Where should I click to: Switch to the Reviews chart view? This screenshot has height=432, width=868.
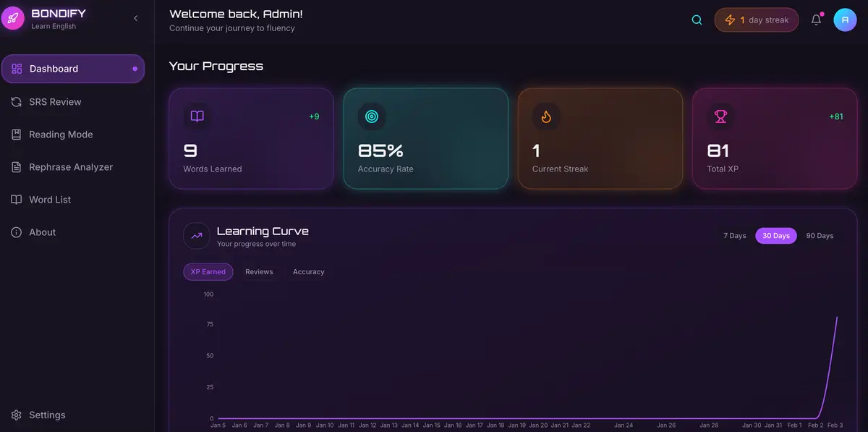[x=258, y=271]
